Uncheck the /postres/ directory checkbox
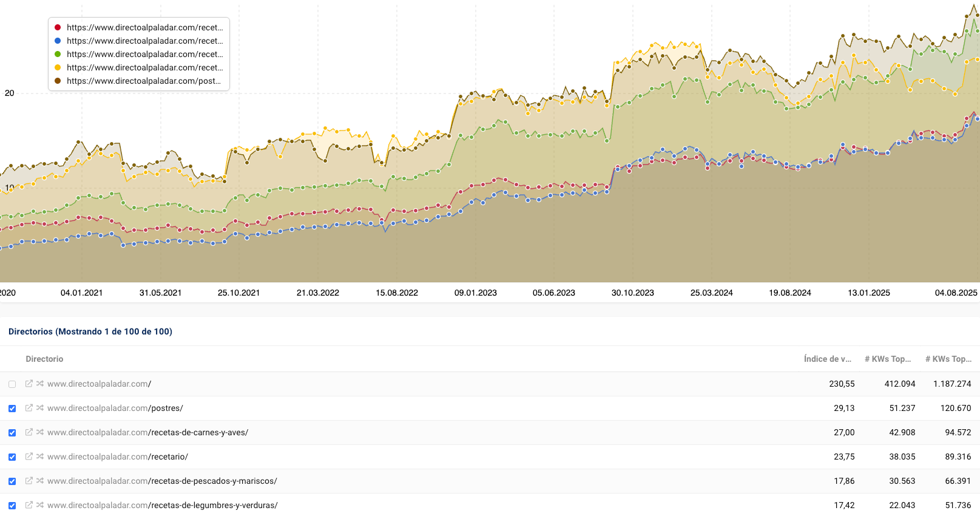 pos(12,409)
